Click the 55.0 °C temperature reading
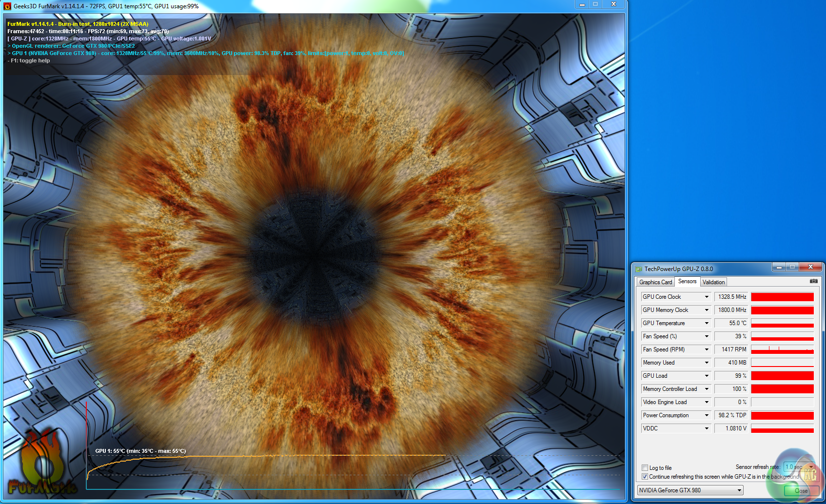The height and width of the screenshot is (504, 826). click(731, 323)
